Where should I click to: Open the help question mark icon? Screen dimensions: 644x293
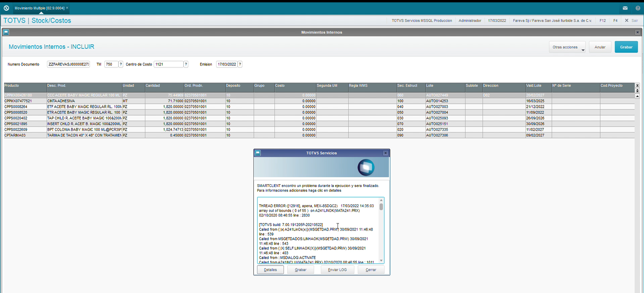tap(638, 8)
